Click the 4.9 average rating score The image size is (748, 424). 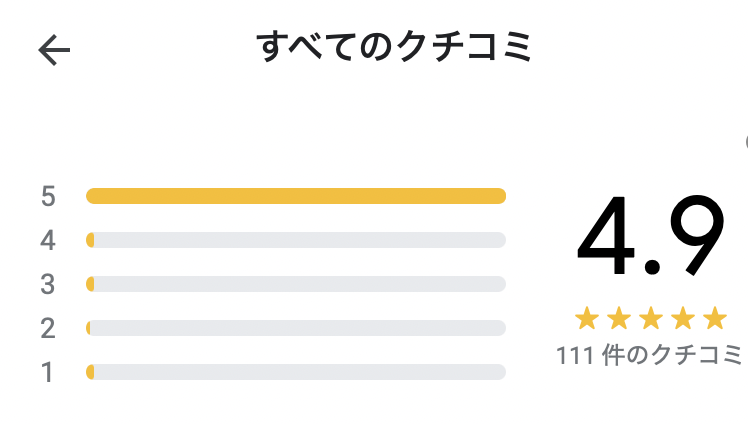[x=651, y=236]
